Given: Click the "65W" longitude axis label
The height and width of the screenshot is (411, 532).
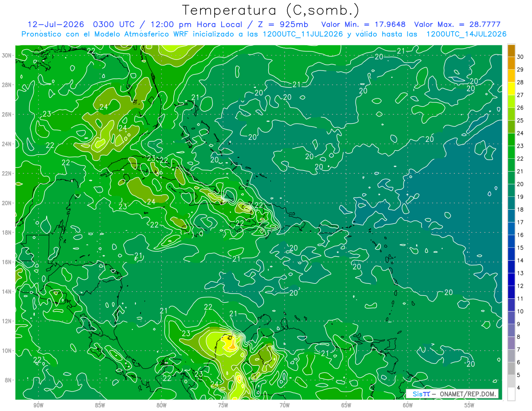Looking at the screenshot, I should 346,405.
